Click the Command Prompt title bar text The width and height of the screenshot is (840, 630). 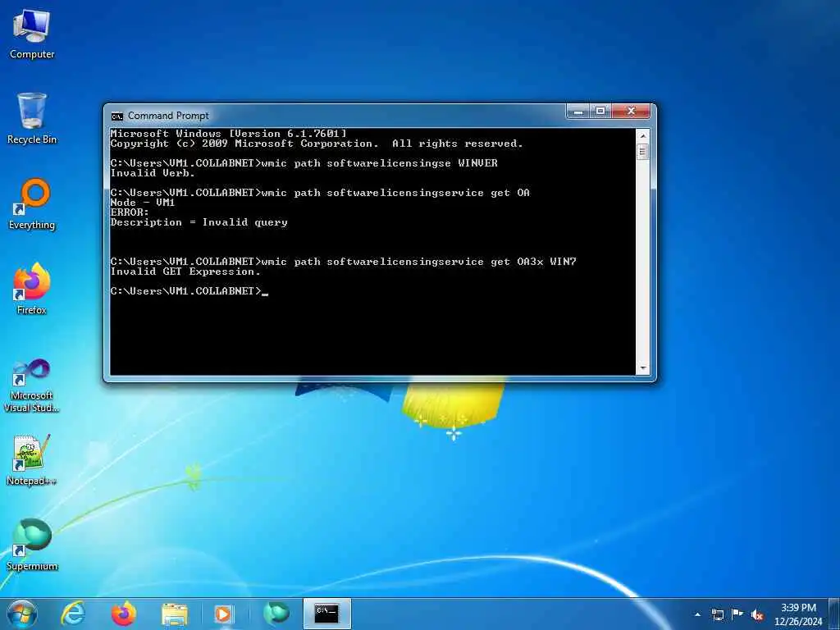point(168,116)
